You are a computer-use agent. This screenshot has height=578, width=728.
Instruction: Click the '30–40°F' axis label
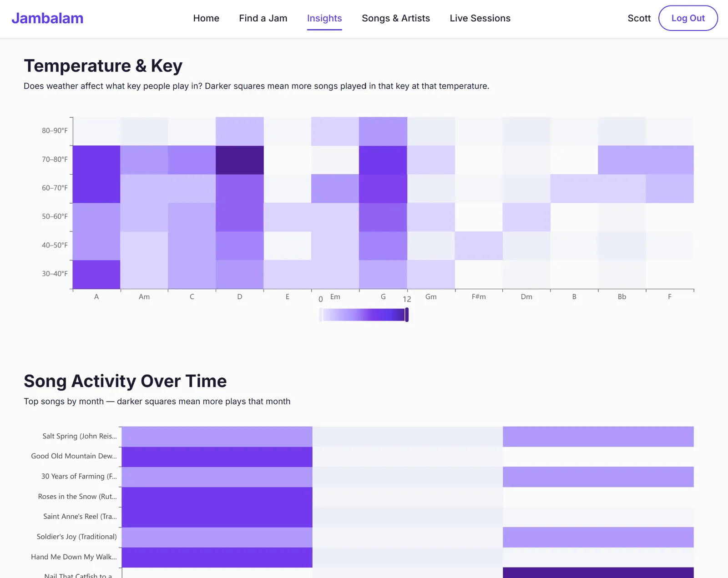pyautogui.click(x=55, y=274)
